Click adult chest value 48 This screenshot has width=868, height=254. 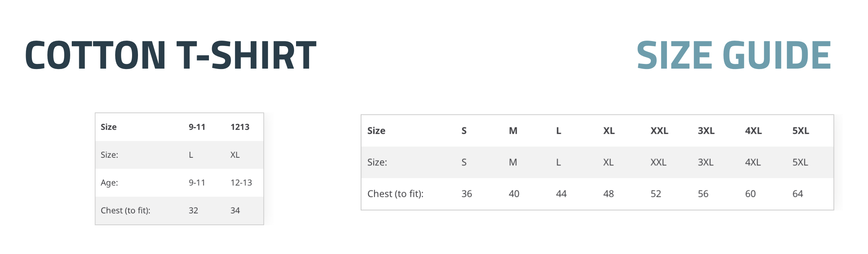(x=608, y=194)
